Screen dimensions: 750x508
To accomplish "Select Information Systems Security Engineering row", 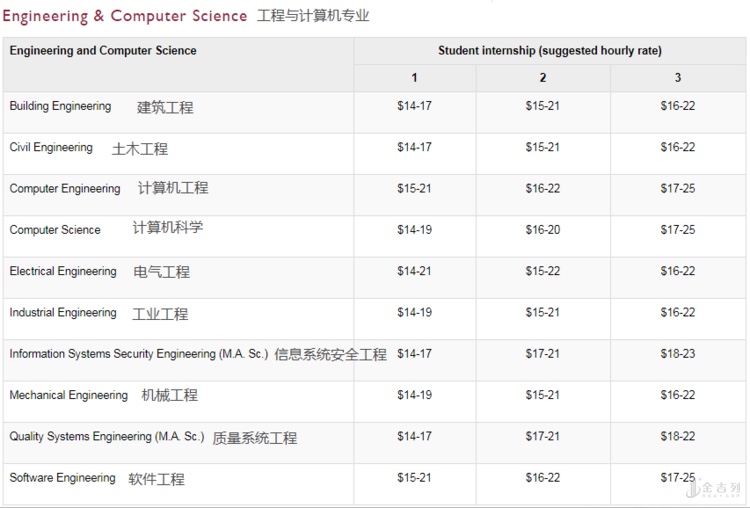I will pos(139,354).
